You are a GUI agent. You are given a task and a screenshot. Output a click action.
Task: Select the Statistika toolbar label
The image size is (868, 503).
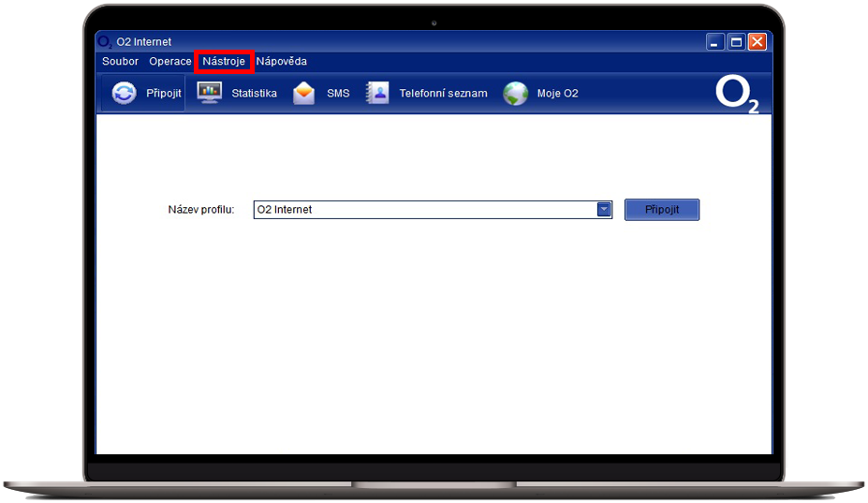[x=254, y=94]
